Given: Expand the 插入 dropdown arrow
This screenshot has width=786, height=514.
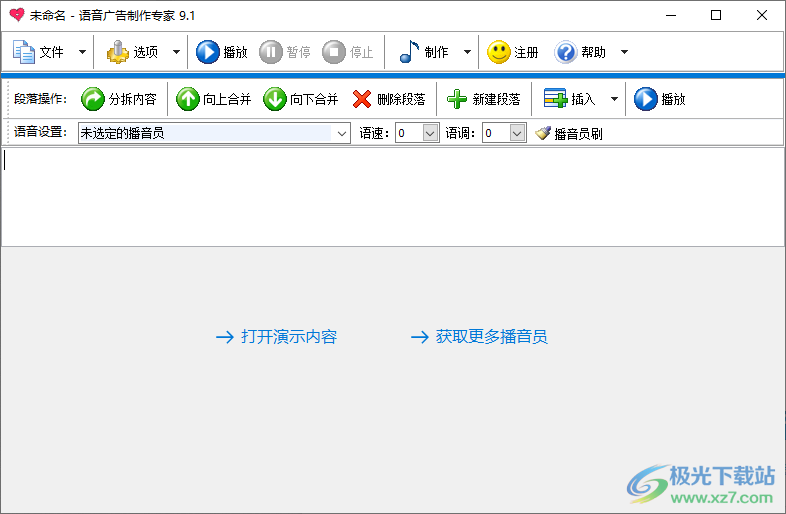Looking at the screenshot, I should [x=614, y=99].
